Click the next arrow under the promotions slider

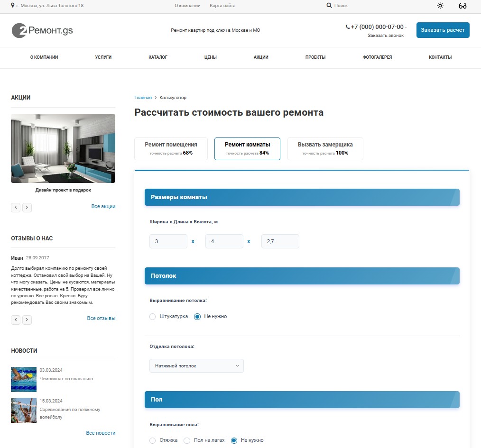27,207
